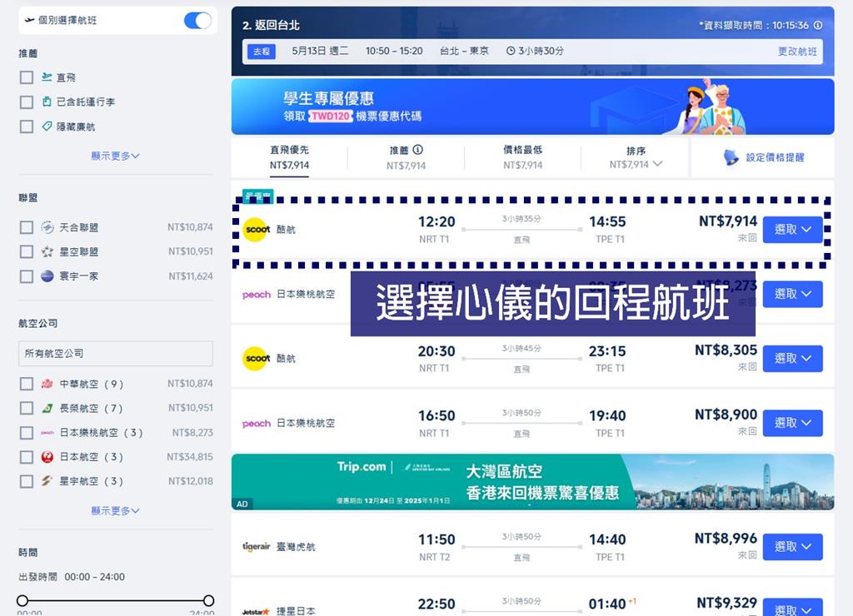Click the 所有航空公司 search field
The image size is (853, 616).
point(115,354)
